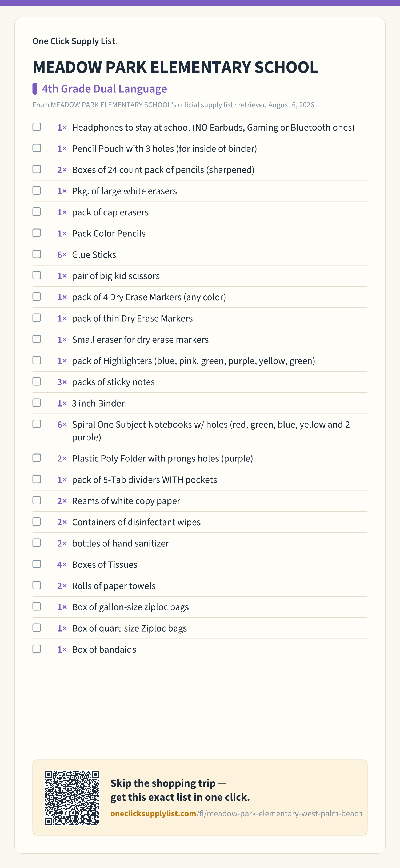The width and height of the screenshot is (400, 868).
Task: Select Spiral One Subject Notebooks checkbox
Action: click(37, 424)
